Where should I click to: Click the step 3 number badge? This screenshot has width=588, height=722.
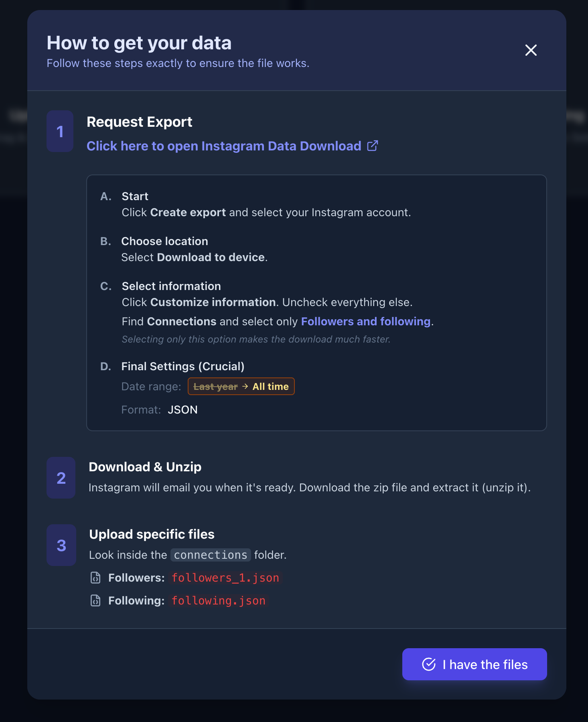[x=61, y=545]
